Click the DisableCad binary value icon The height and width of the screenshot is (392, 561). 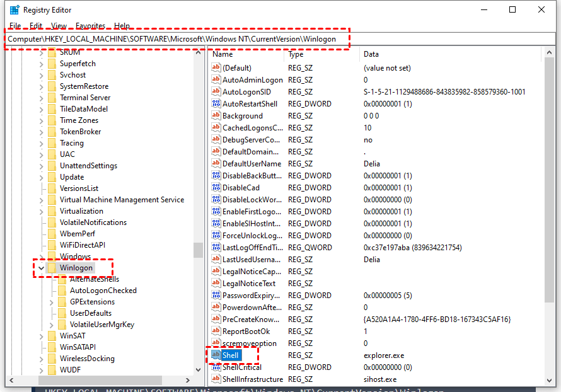point(216,187)
